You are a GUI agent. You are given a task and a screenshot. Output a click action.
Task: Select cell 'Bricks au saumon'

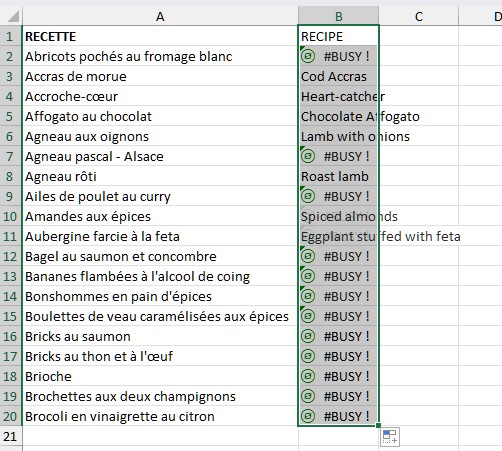pos(160,336)
